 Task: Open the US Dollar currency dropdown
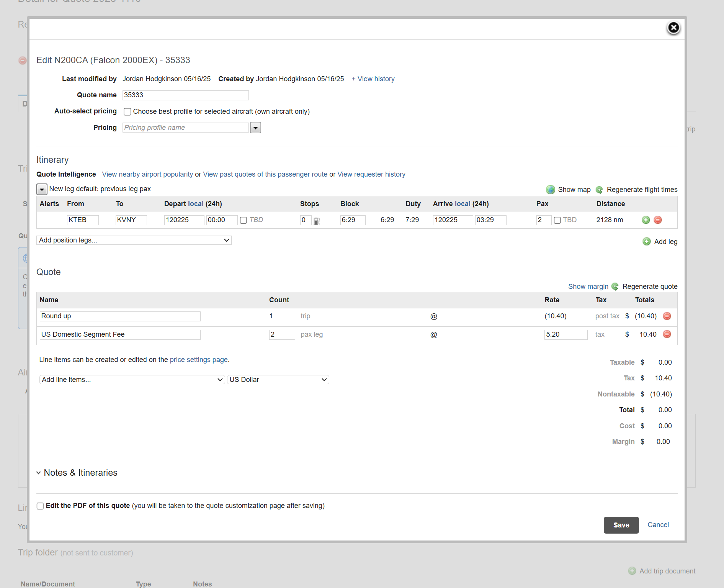[x=278, y=380]
